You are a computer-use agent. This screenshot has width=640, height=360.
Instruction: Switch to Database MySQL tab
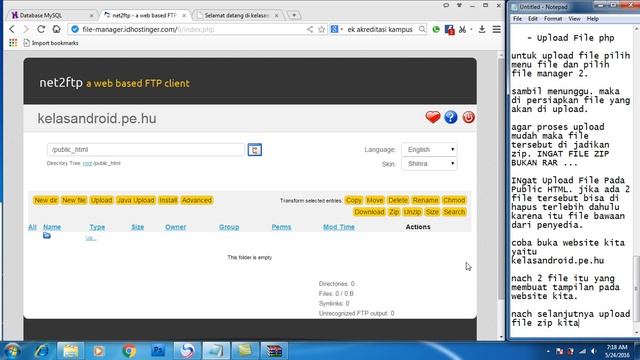point(52,15)
